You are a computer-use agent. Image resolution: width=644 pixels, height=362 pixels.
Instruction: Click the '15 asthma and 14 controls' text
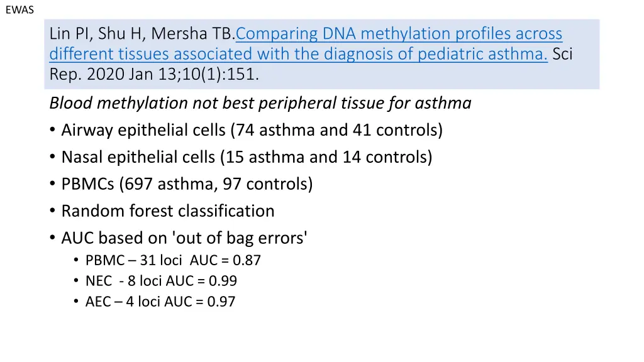click(x=326, y=157)
